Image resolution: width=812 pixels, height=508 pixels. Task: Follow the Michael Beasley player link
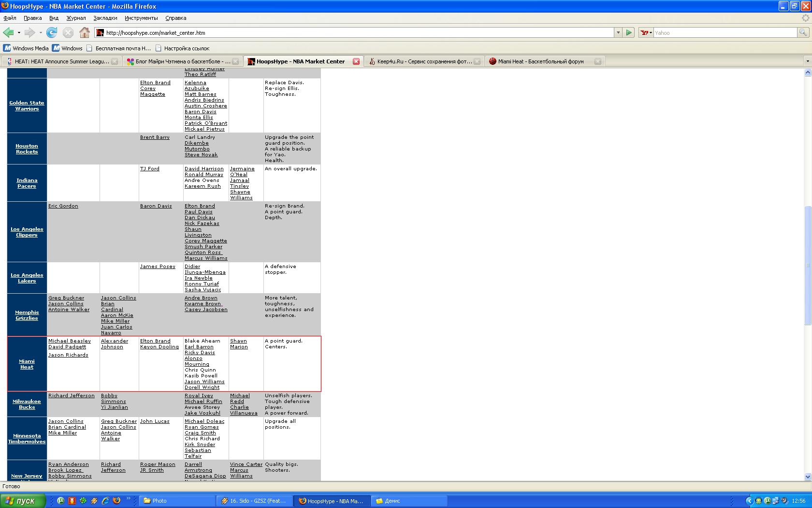[x=70, y=341]
